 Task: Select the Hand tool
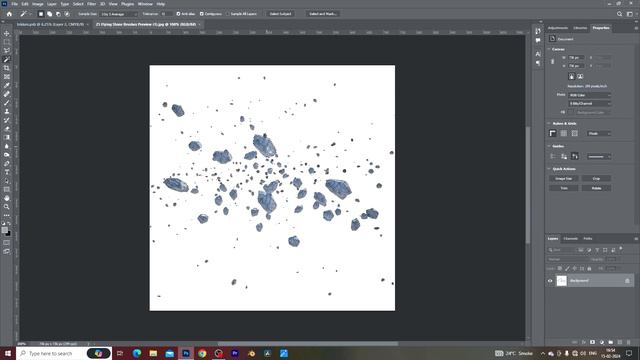(7, 198)
